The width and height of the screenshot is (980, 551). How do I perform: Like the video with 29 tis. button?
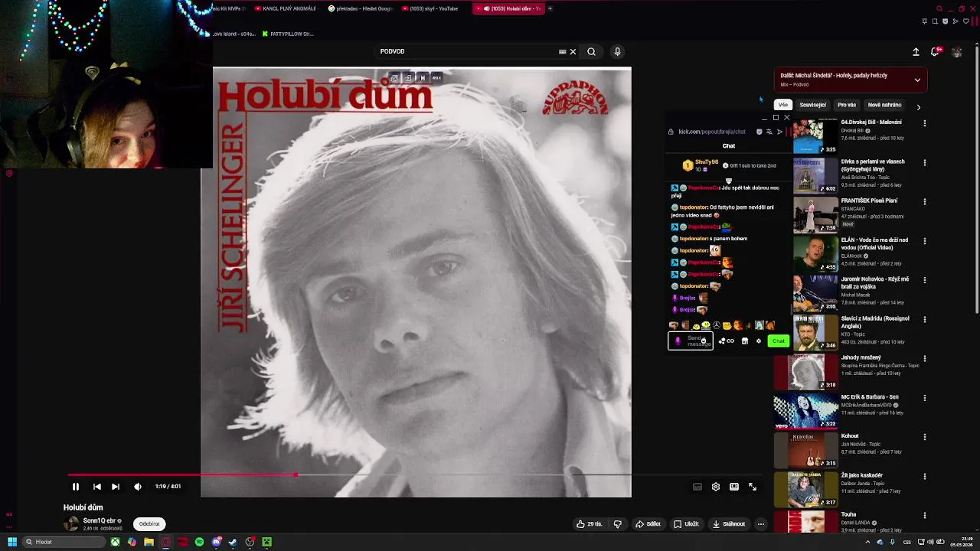click(x=590, y=524)
